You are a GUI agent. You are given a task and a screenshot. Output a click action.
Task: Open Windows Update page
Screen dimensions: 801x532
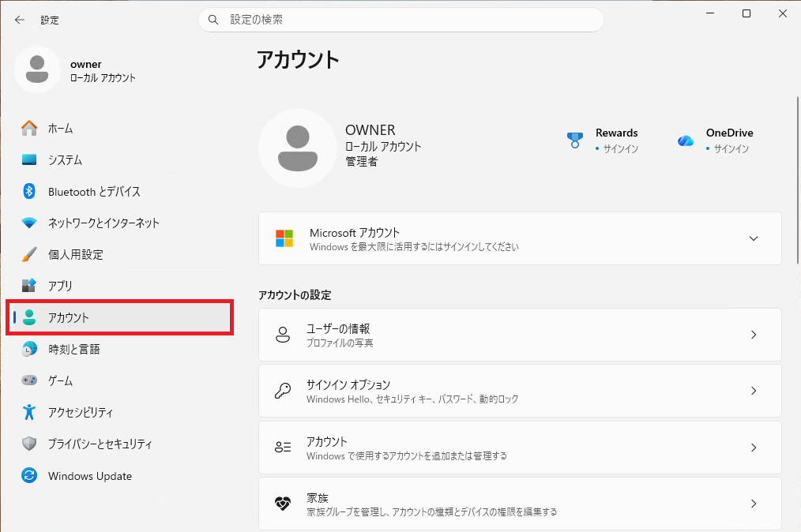click(119, 475)
